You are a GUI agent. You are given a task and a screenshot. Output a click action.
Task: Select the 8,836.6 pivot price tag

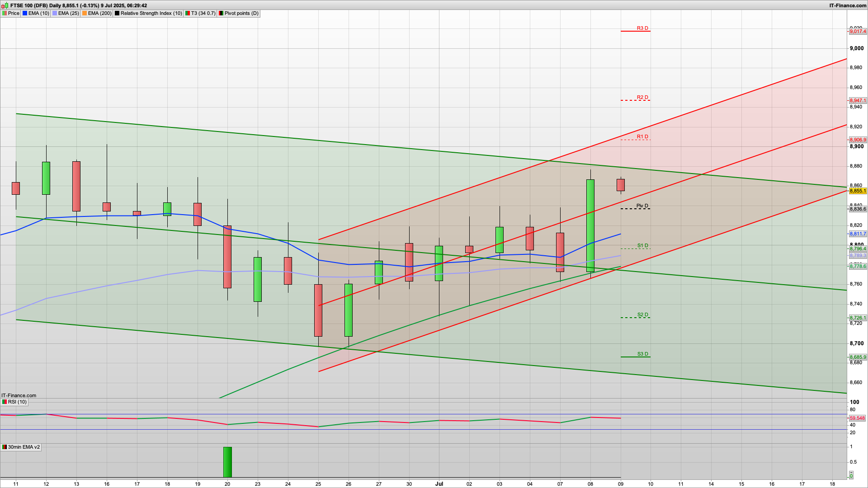[x=858, y=209]
